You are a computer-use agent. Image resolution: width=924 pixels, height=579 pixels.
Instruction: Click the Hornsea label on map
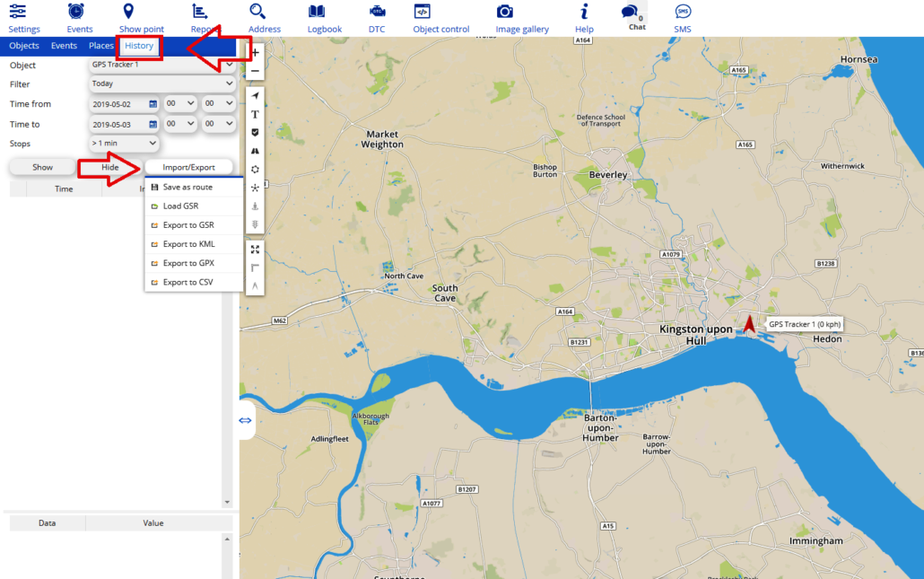[859, 59]
